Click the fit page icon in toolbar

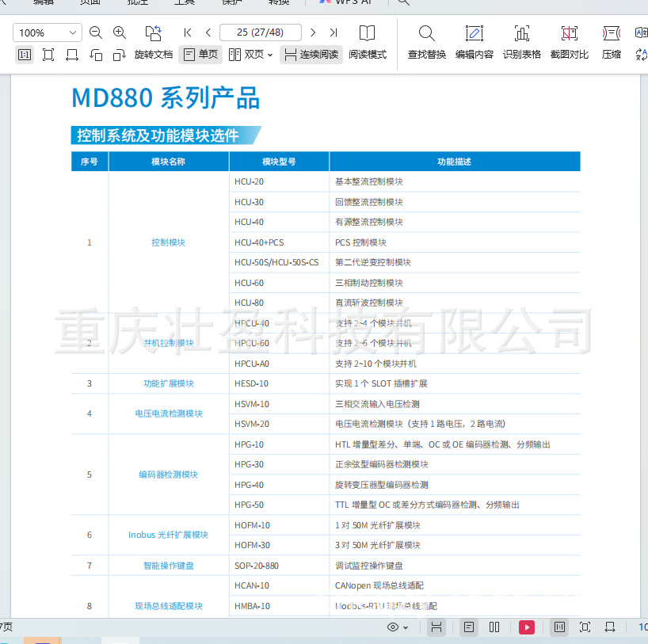click(x=48, y=55)
